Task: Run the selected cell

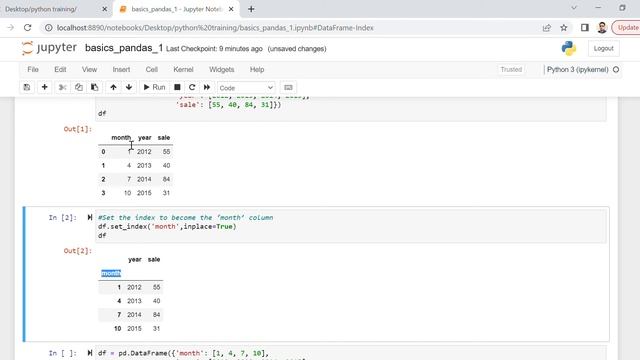Action: pos(154,87)
